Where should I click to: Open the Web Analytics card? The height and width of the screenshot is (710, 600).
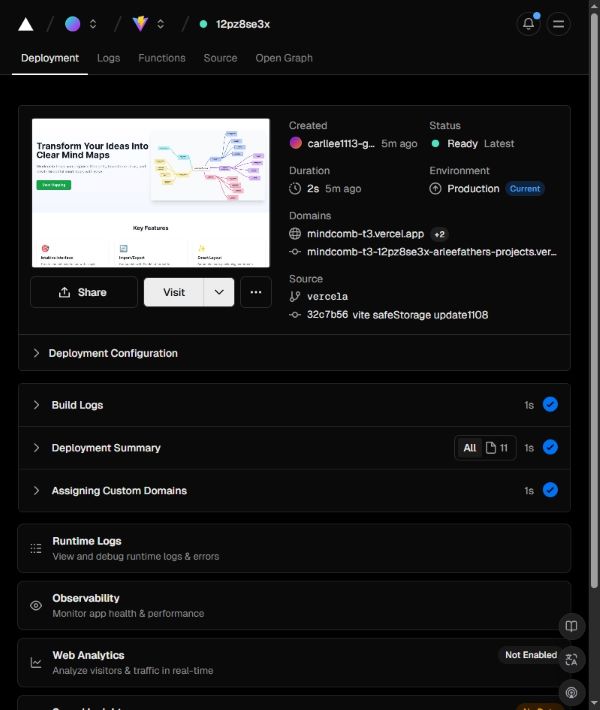[294, 662]
